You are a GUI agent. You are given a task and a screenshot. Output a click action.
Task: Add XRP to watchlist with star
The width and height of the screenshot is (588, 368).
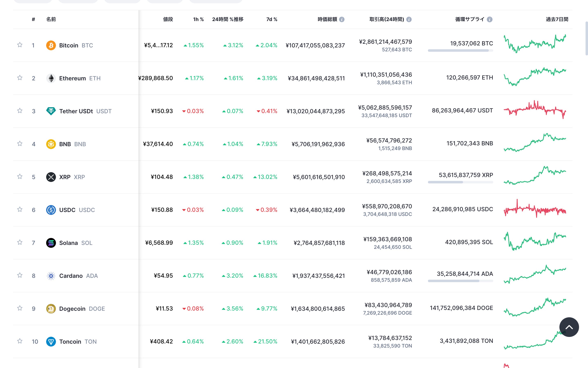click(20, 176)
